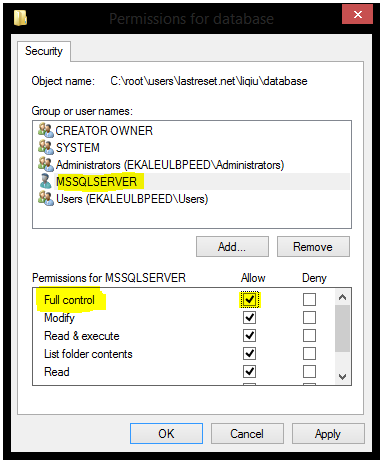This screenshot has width=383, height=463.
Task: Uncheck Allow for List folder contents
Action: point(249,353)
